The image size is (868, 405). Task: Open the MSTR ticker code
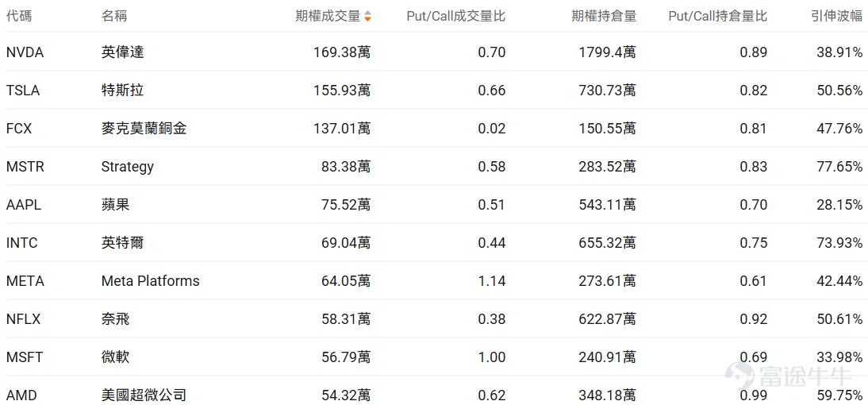(x=25, y=167)
